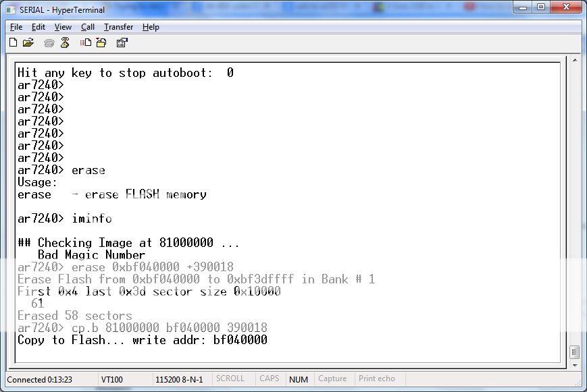Viewport: 587px width, 392px height.
Task: Open the View menu
Action: pyautogui.click(x=63, y=27)
